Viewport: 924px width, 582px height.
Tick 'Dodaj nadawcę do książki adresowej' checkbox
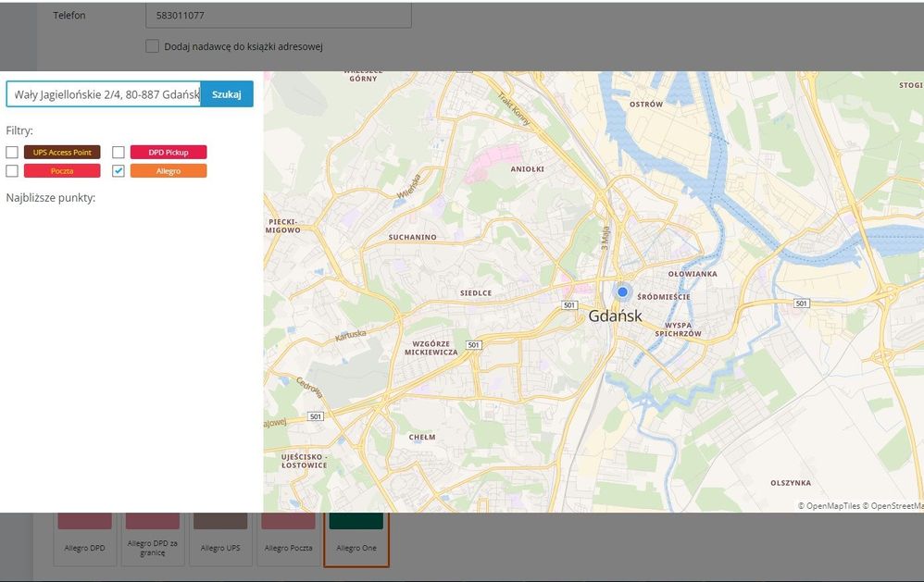point(152,46)
